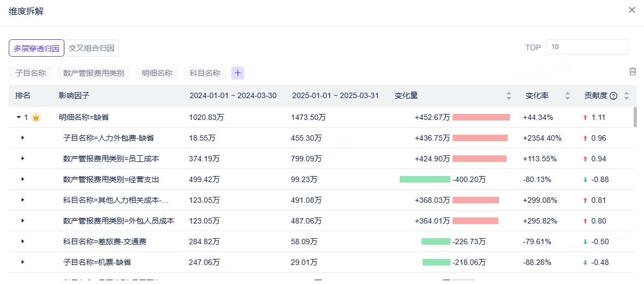
Task: Switch to 交叉组合归因 tab
Action: pyautogui.click(x=92, y=48)
